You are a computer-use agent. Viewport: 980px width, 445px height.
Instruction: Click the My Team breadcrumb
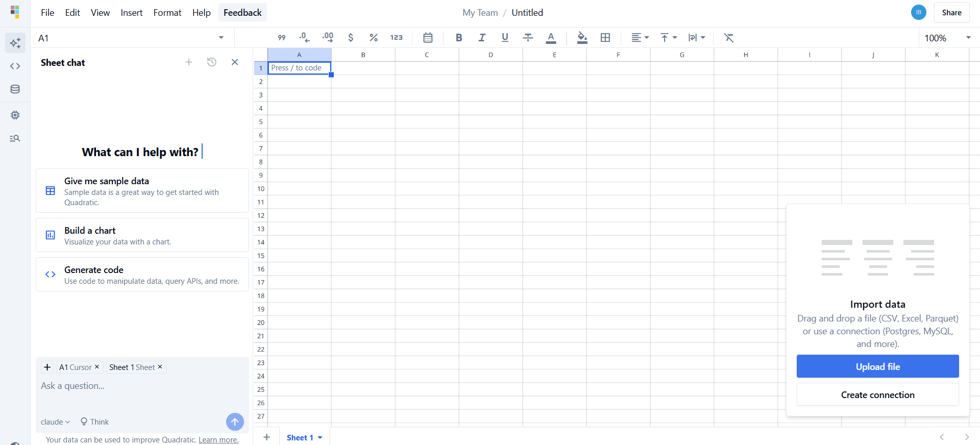point(480,13)
